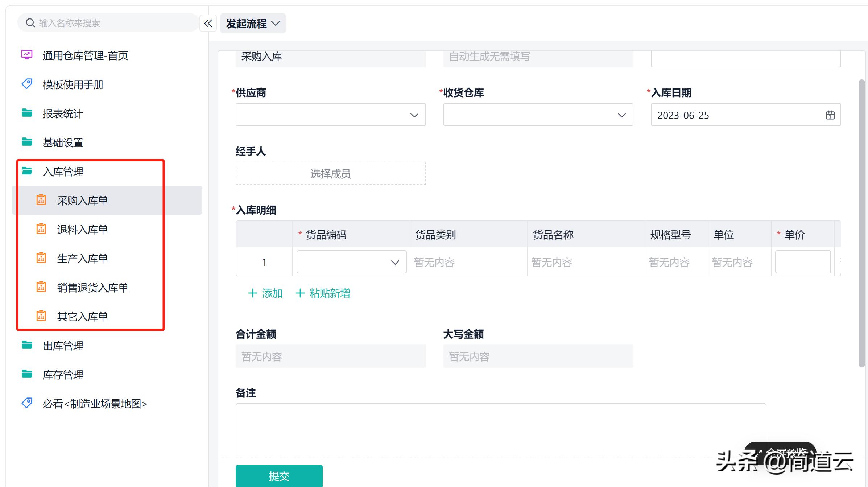Click the 退料入库单 form icon
The width and height of the screenshot is (868, 487).
[x=41, y=229]
